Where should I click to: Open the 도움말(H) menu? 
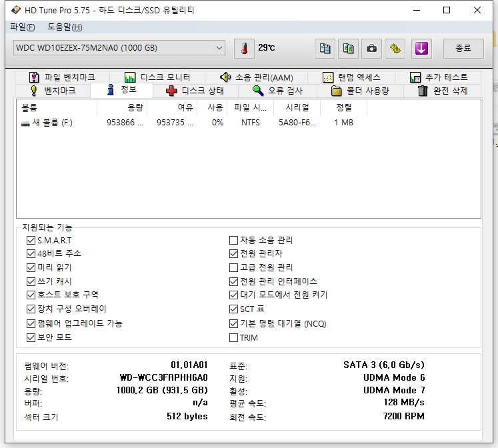pyautogui.click(x=65, y=27)
